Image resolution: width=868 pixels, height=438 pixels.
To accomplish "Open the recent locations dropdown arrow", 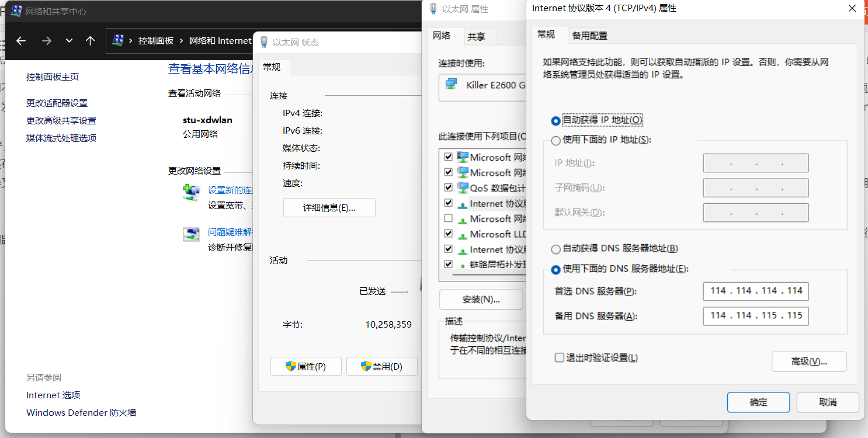I will (x=69, y=40).
